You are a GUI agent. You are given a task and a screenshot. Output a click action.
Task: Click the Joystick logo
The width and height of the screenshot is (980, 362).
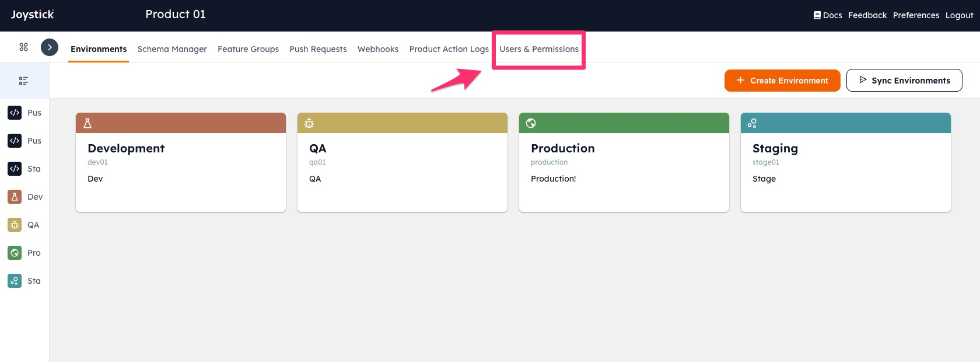coord(32,15)
